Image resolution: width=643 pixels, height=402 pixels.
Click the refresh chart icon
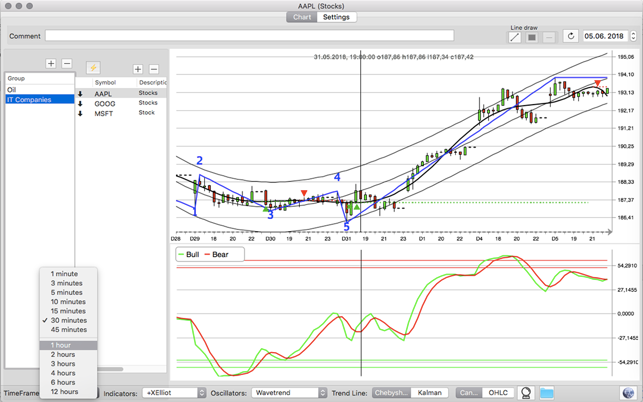click(x=571, y=37)
